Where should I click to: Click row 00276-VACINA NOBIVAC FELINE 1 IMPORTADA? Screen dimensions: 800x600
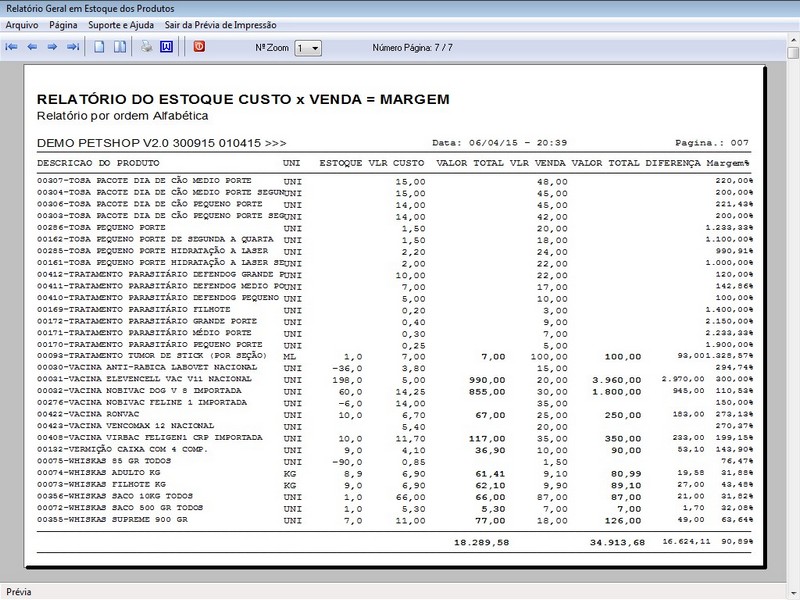click(395, 404)
